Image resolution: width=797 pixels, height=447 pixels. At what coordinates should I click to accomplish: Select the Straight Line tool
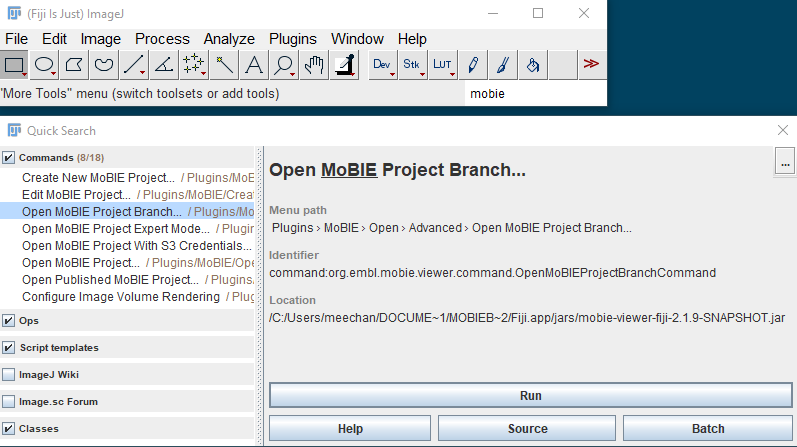(134, 65)
